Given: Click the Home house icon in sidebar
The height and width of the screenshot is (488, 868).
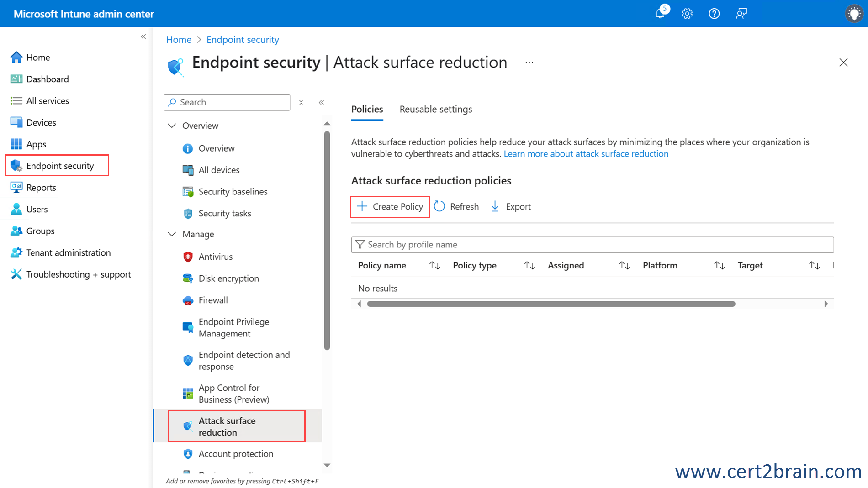Looking at the screenshot, I should [x=16, y=57].
